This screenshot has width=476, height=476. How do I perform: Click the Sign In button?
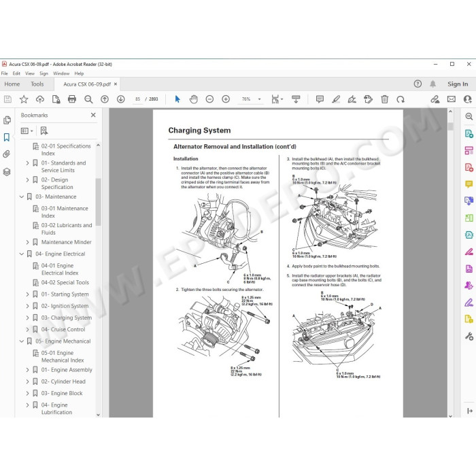(458, 84)
